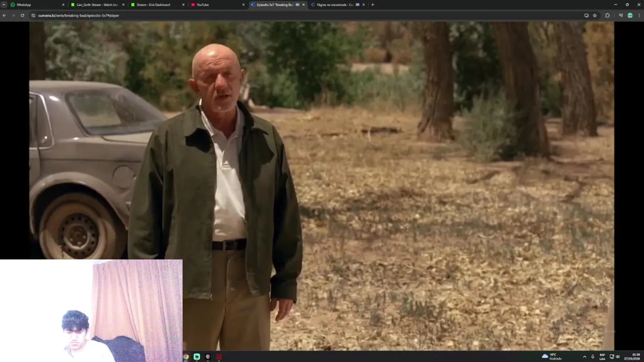Open the red app taskbar icon
Screen dimensions: 644x362
tap(219, 357)
